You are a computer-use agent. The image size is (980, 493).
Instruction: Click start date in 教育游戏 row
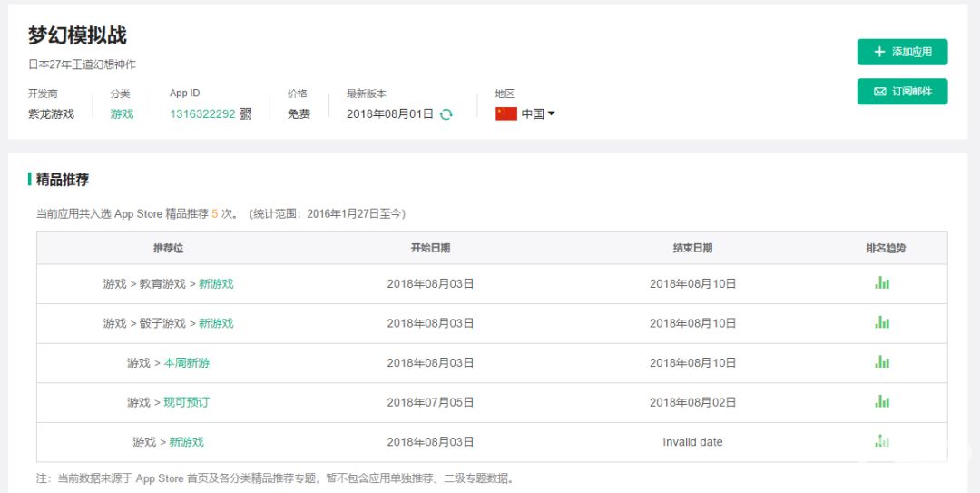point(430,283)
